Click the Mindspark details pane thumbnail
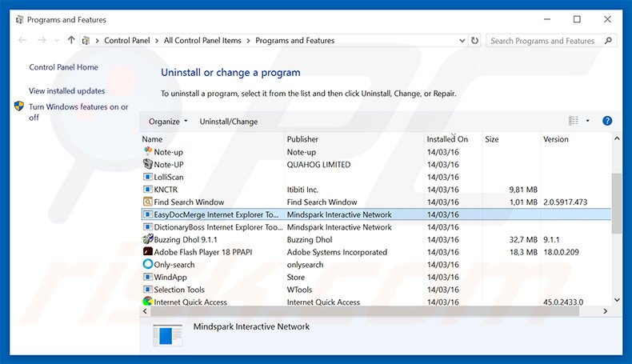 [168, 335]
